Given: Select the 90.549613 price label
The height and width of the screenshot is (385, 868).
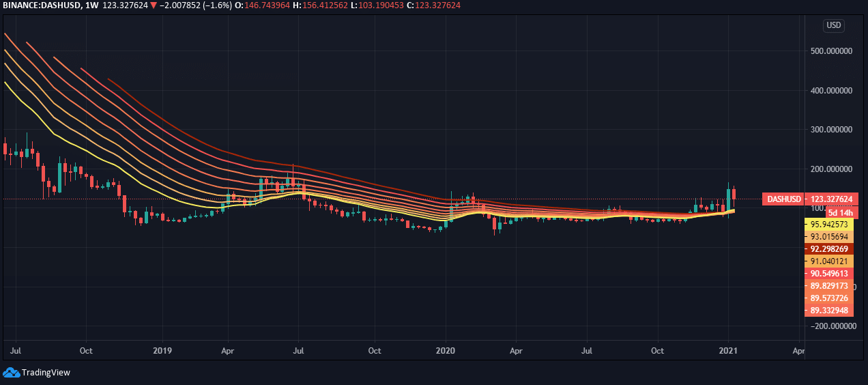Looking at the screenshot, I should click(829, 273).
